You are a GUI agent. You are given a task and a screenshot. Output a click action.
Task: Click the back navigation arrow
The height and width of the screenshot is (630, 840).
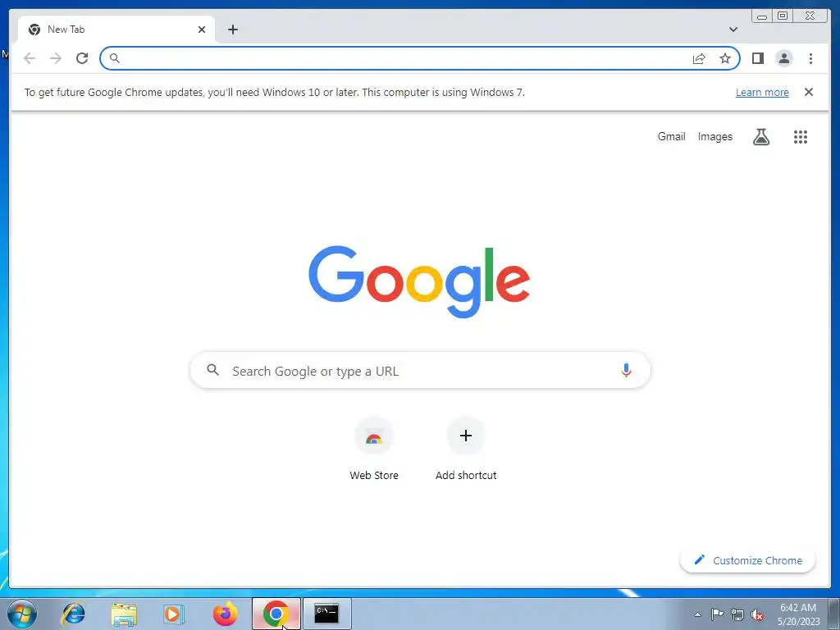click(30, 58)
